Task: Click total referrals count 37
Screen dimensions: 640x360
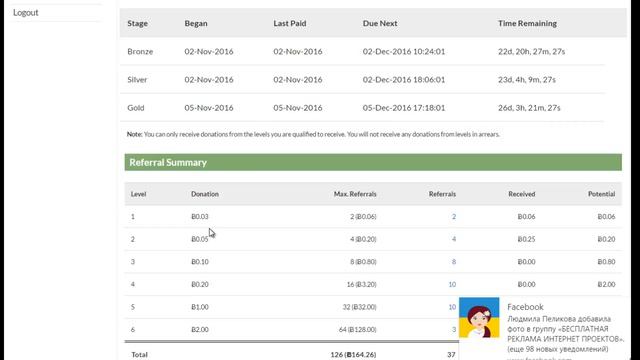Action: coord(451,355)
